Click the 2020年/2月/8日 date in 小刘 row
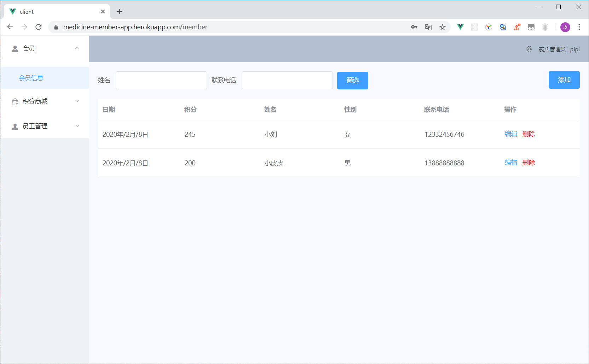Screen dimensions: 589x364 125,134
